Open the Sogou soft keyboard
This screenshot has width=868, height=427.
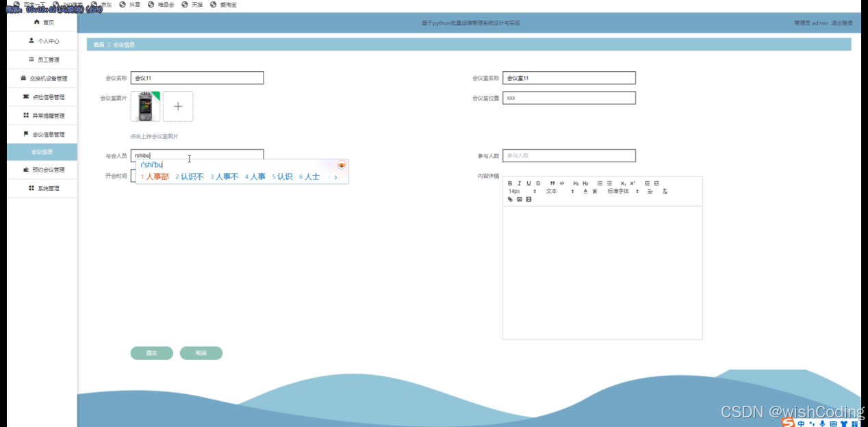point(833,424)
